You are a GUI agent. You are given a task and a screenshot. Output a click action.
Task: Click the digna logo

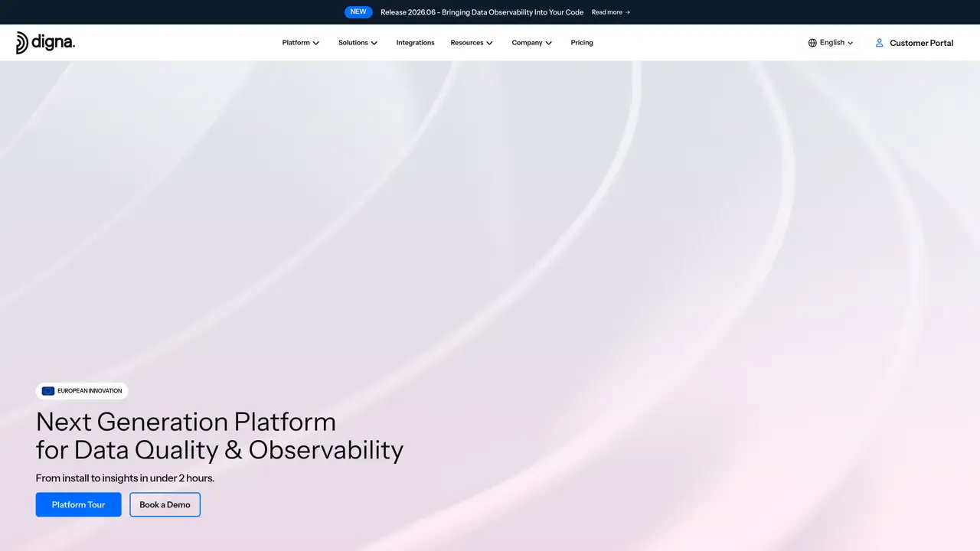coord(46,43)
